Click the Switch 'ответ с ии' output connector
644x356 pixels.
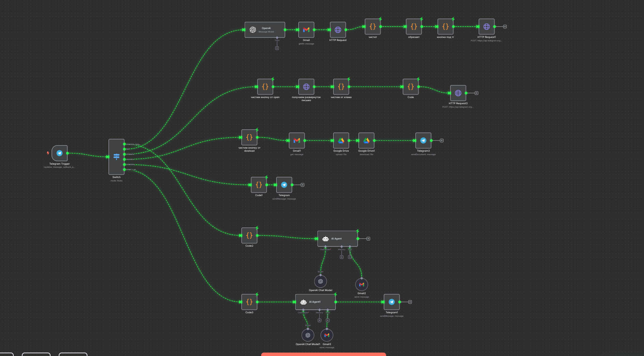tap(124, 169)
